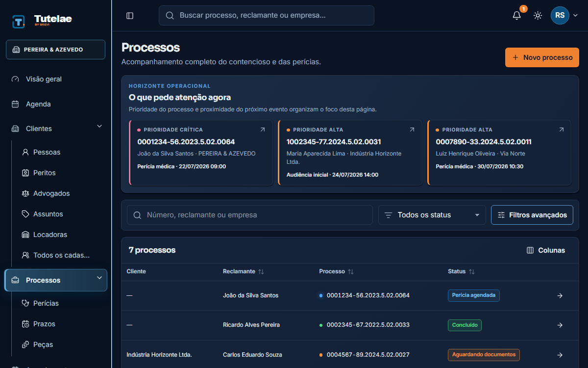
Task: Click the Perícias stethoscope icon
Action: click(x=25, y=303)
